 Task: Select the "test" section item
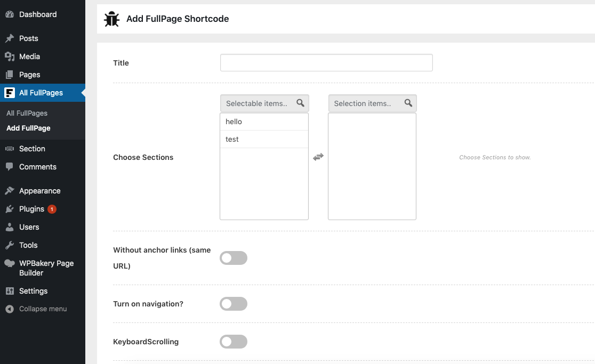pyautogui.click(x=264, y=139)
